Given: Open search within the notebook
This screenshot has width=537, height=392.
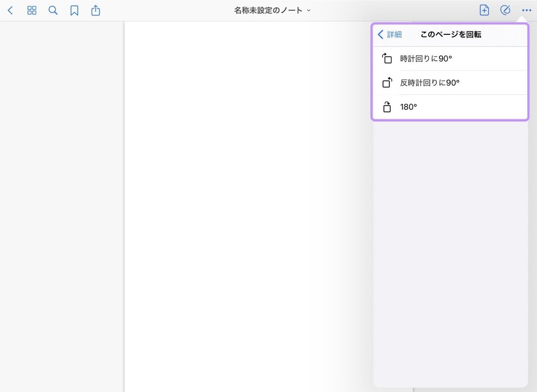Looking at the screenshot, I should pyautogui.click(x=52, y=10).
